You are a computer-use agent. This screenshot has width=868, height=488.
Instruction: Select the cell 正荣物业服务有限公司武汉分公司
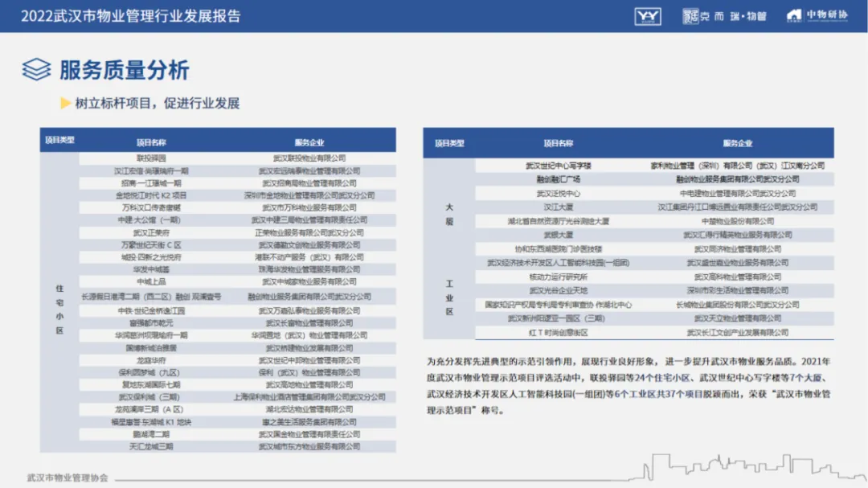pos(309,232)
